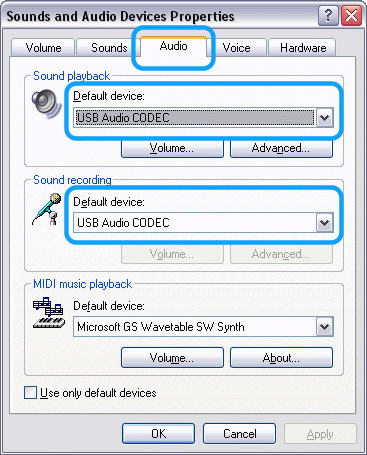This screenshot has height=455, width=367.
Task: Open Sound playback Volume button
Action: 172,148
